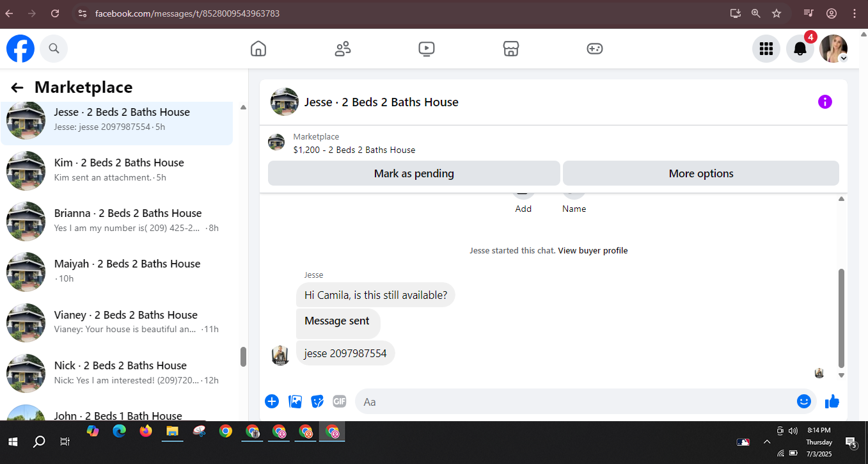This screenshot has width=868, height=464.
Task: Click the chat scrollbar up arrow
Action: (841, 199)
